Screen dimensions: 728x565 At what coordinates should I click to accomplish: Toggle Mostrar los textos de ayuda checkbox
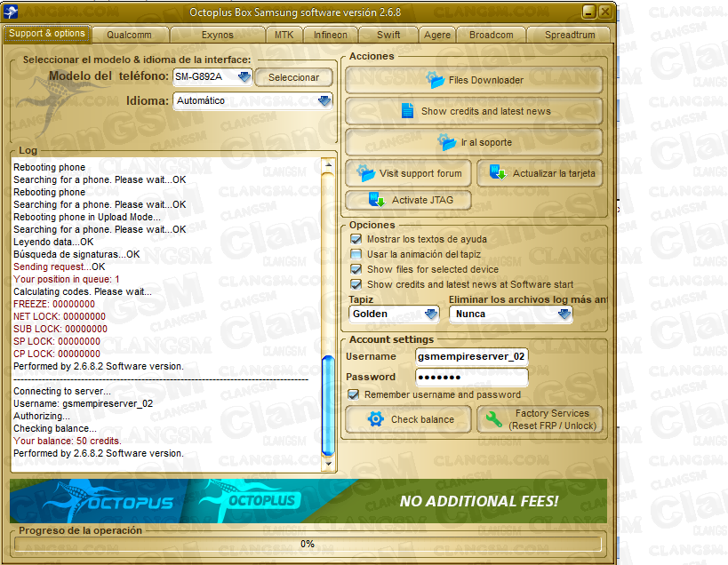click(x=356, y=239)
